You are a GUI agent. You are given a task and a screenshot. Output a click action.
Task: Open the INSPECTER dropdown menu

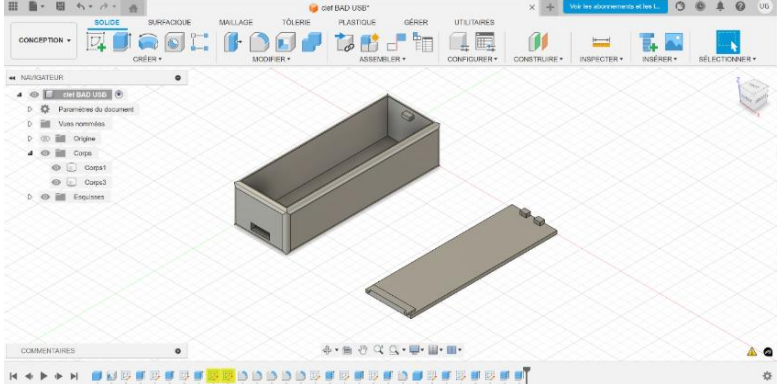[x=601, y=59]
